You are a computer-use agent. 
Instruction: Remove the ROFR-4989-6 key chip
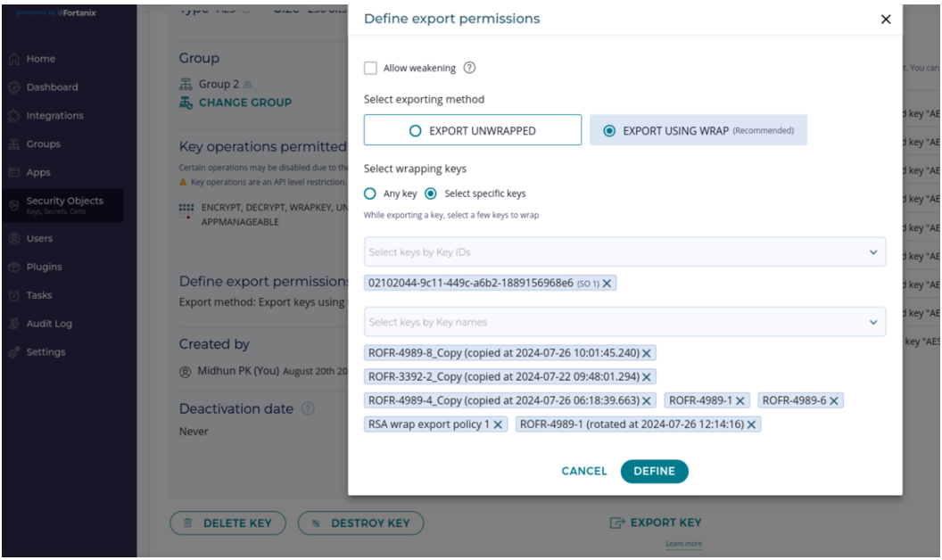pyautogui.click(x=834, y=401)
